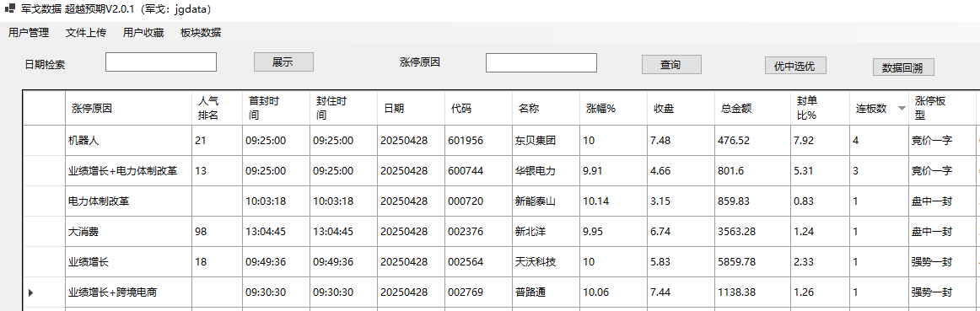Sort by 名称 column header
This screenshot has height=311, width=980.
[x=546, y=108]
